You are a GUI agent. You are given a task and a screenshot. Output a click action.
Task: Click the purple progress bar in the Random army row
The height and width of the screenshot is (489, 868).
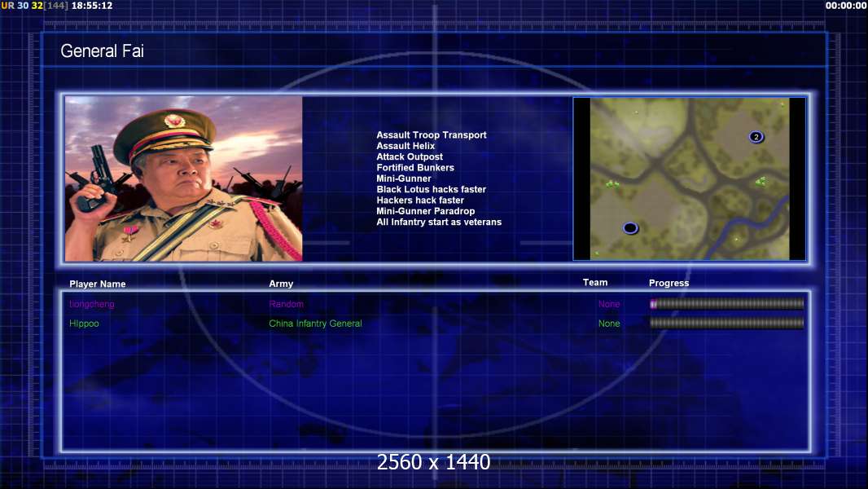[x=727, y=303]
